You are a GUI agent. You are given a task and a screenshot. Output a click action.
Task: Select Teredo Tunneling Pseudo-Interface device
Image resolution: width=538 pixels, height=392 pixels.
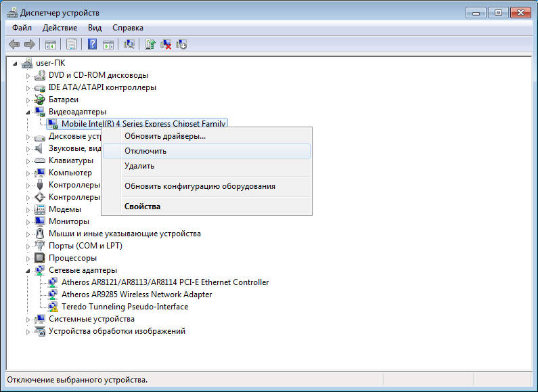(125, 307)
